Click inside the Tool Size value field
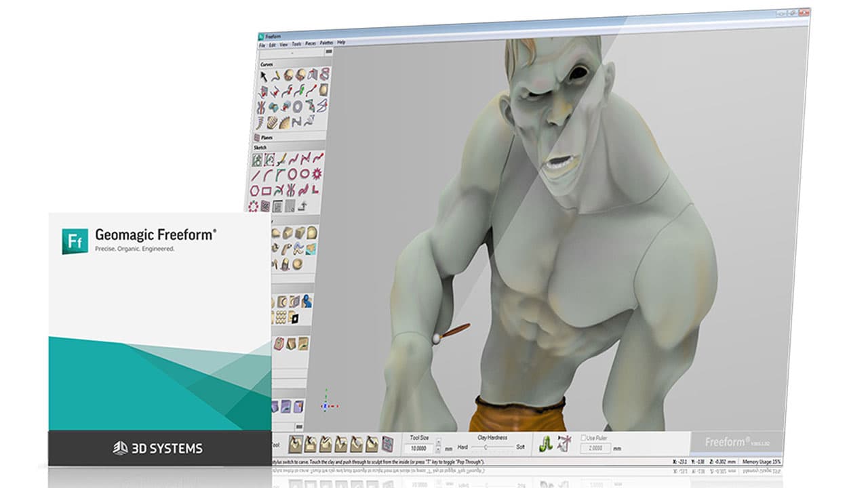868x488 pixels. pyautogui.click(x=420, y=448)
